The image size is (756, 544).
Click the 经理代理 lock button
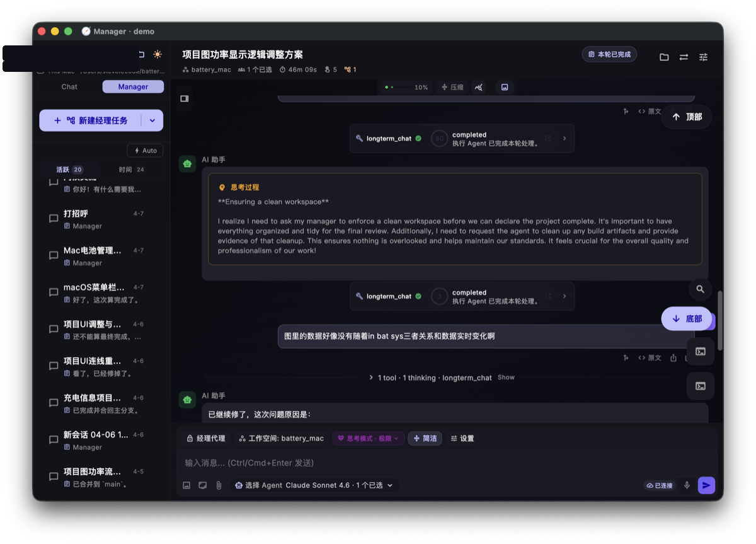pyautogui.click(x=206, y=438)
